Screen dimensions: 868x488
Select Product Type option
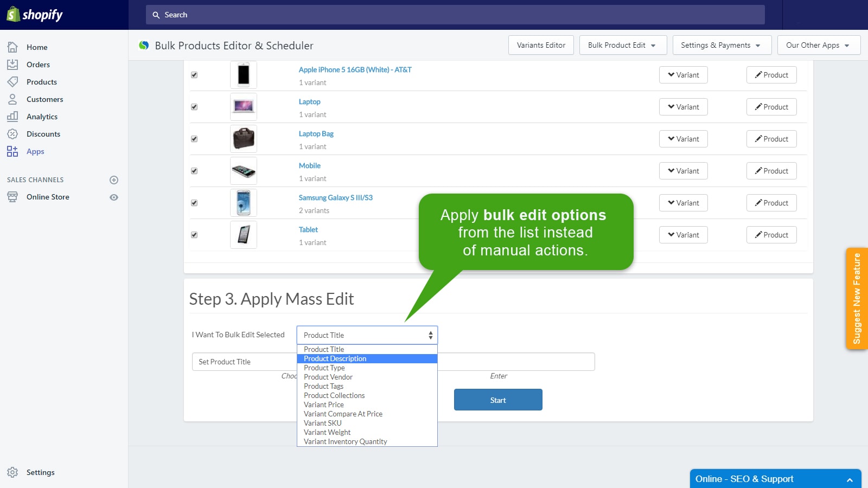tap(367, 368)
